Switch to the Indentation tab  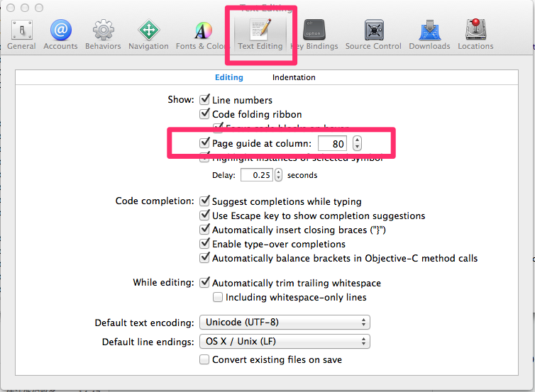[x=294, y=77]
